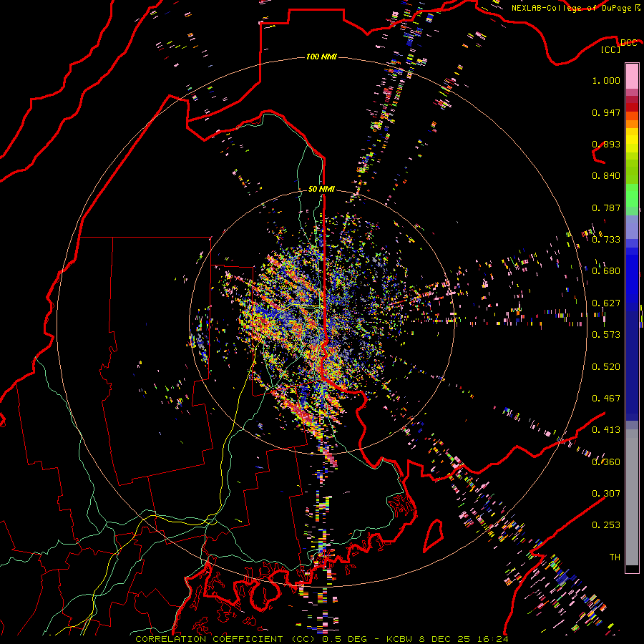Image resolution: width=644 pixels, height=644 pixels.
Task: Click the 0.893 scale value
Action: (x=606, y=144)
